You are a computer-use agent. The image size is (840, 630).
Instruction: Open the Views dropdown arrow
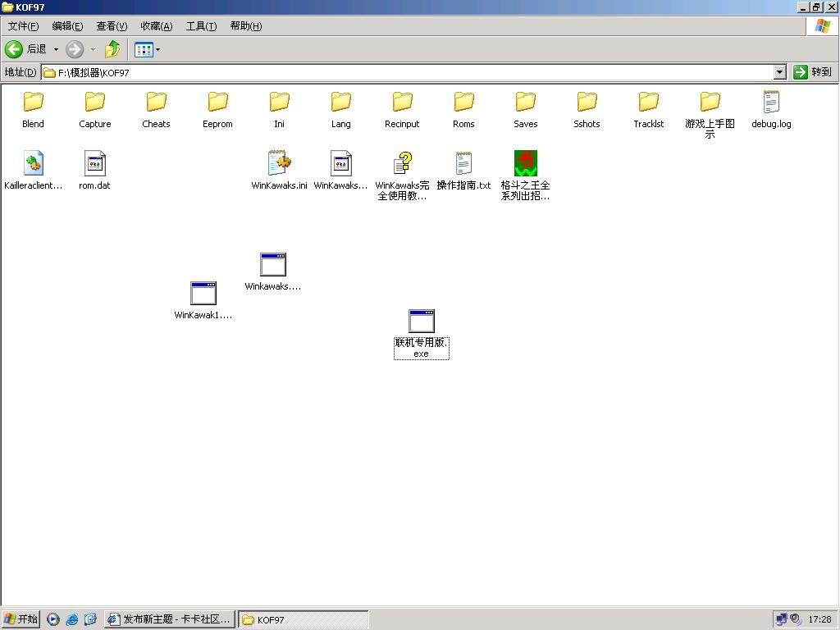tap(157, 50)
